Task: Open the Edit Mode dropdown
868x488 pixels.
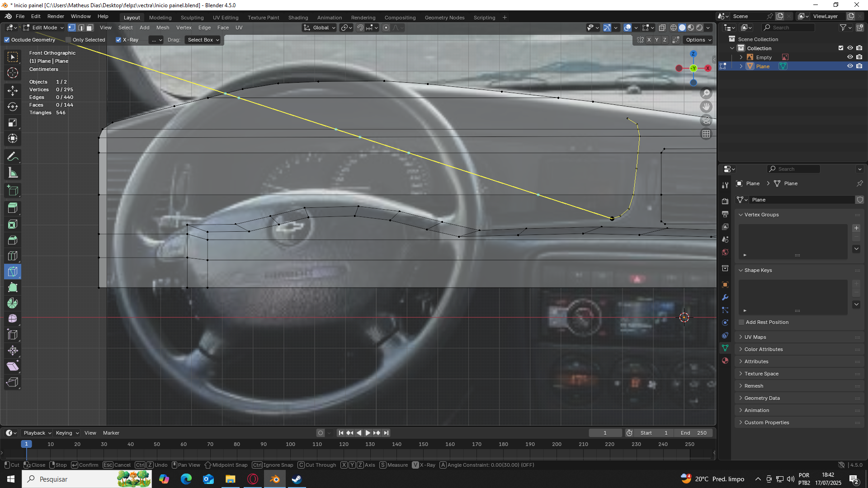Action: click(44, 28)
